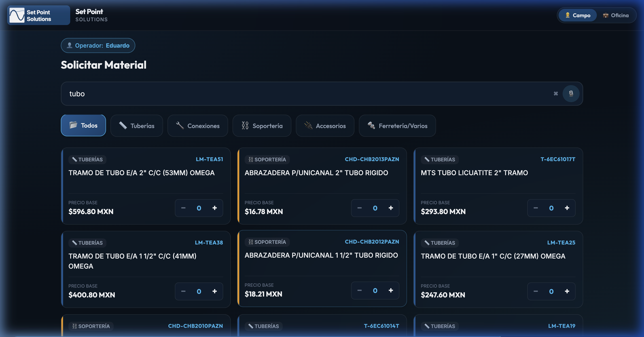Screen dimensions: 644x337
Task: Open the CHD-CHB2013PAZN product code link
Action: coord(372,159)
